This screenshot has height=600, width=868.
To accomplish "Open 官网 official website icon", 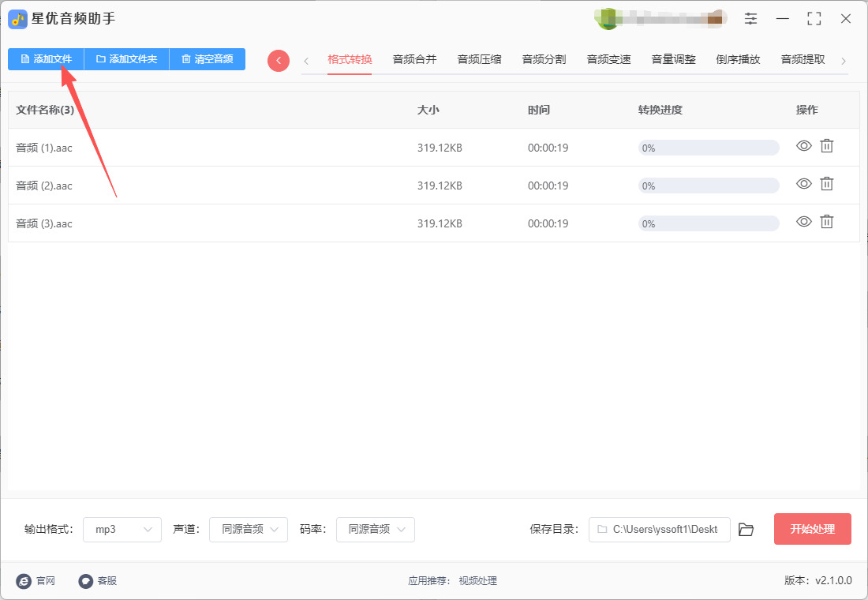I will 24,581.
